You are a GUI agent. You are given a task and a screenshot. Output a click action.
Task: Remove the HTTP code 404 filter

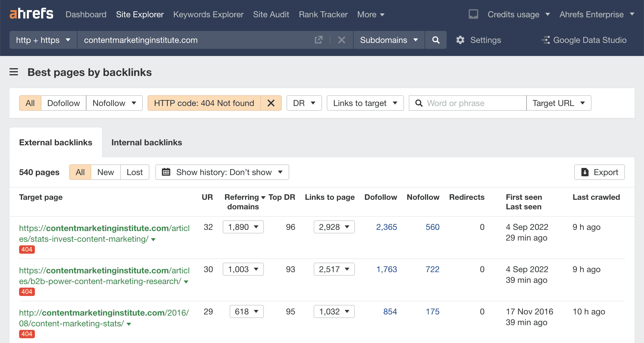[271, 103]
